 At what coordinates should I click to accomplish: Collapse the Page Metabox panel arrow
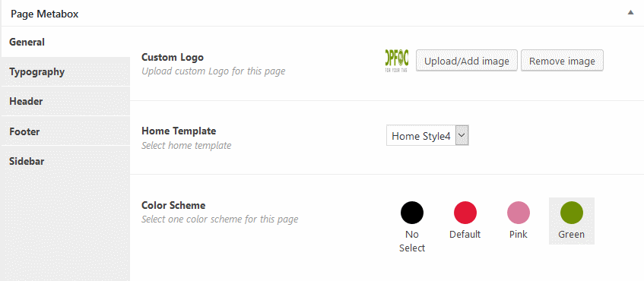[630, 13]
